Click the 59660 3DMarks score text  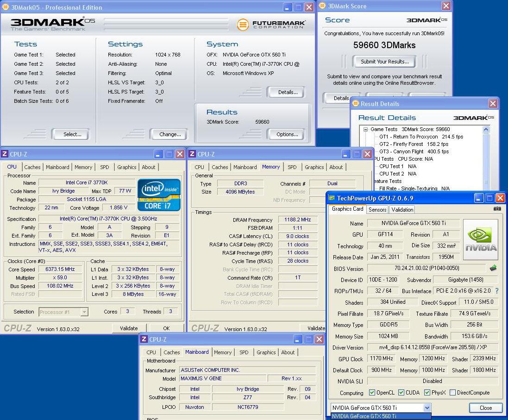pos(384,45)
